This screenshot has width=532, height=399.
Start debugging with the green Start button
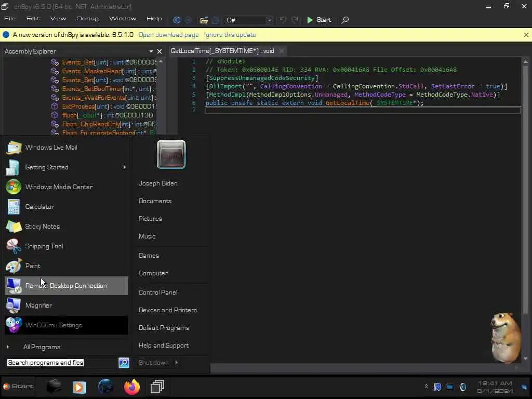319,20
